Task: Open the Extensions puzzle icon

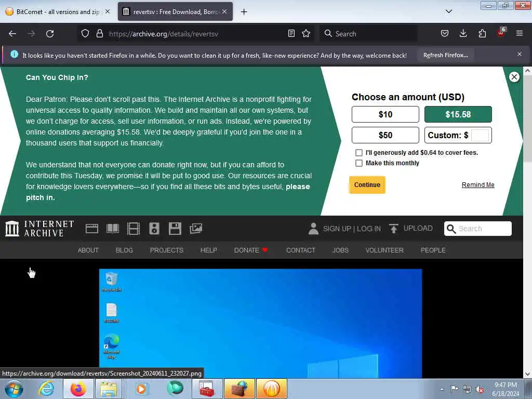Action: (482, 33)
